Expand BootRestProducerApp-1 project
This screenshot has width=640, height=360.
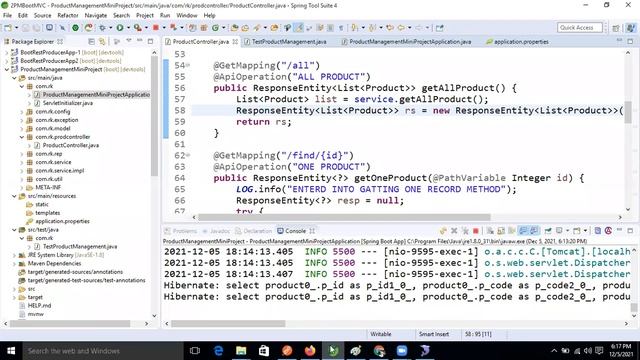[7, 52]
